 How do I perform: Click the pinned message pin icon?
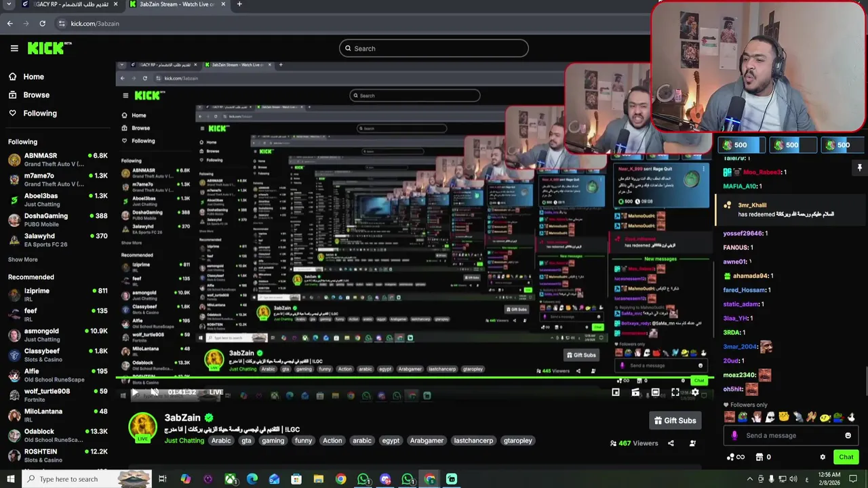coord(859,167)
